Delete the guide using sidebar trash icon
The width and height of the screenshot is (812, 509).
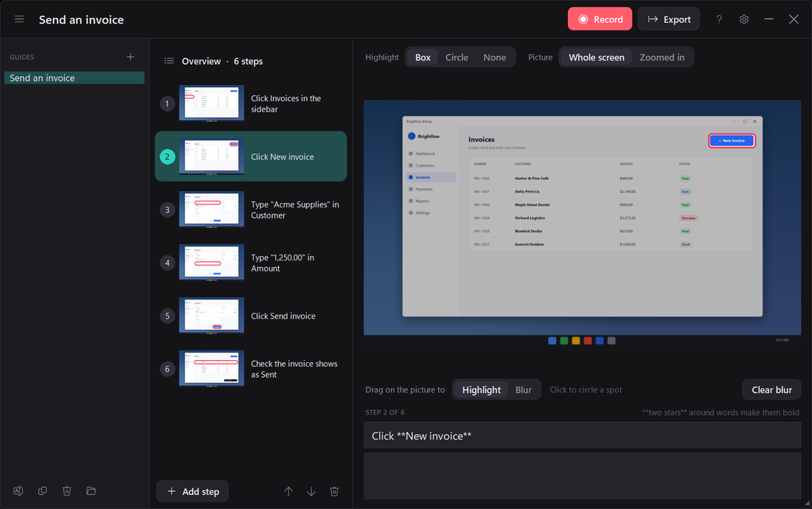pos(67,491)
